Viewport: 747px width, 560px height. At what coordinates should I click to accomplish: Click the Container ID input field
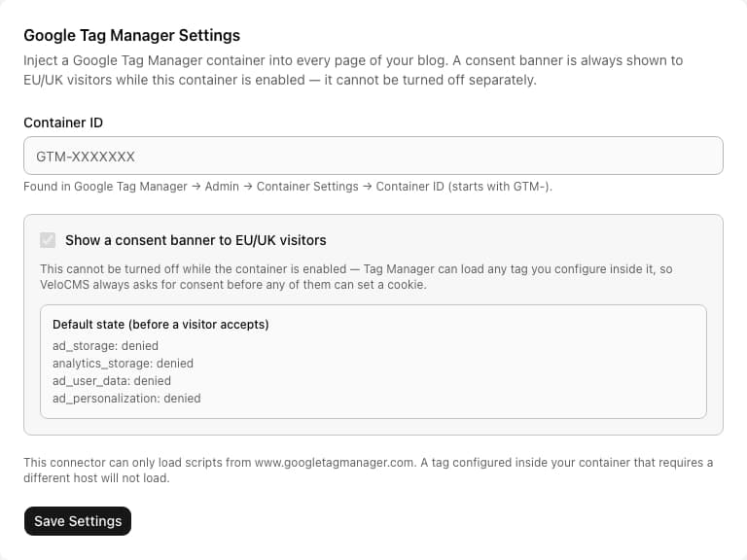coord(373,156)
